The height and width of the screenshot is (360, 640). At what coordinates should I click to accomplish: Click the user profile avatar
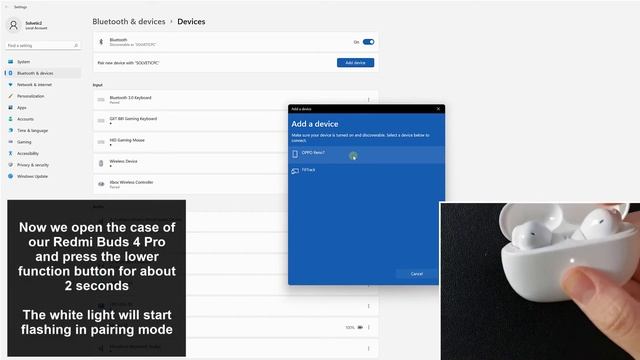(13, 25)
